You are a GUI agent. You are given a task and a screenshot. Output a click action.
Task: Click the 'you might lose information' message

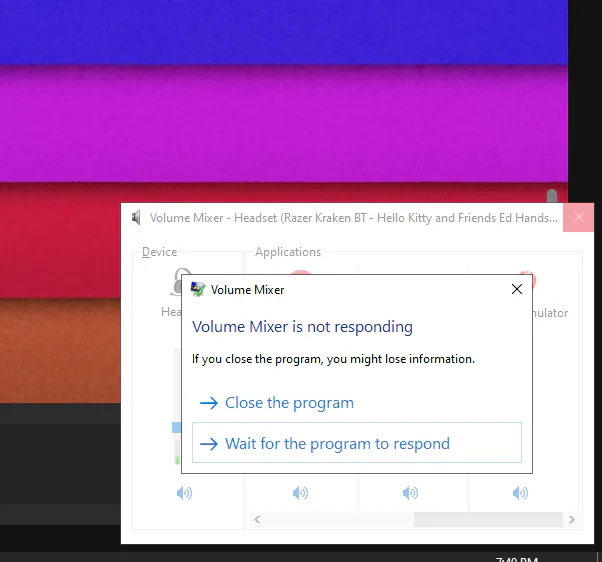click(333, 359)
